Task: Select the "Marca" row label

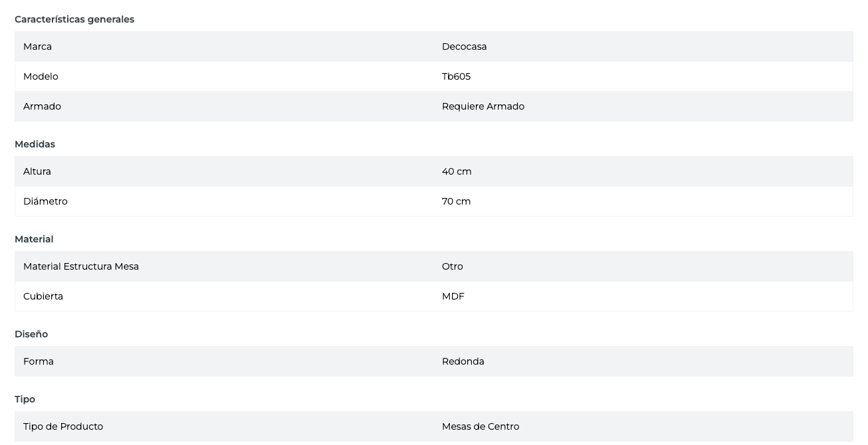Action: tap(37, 46)
